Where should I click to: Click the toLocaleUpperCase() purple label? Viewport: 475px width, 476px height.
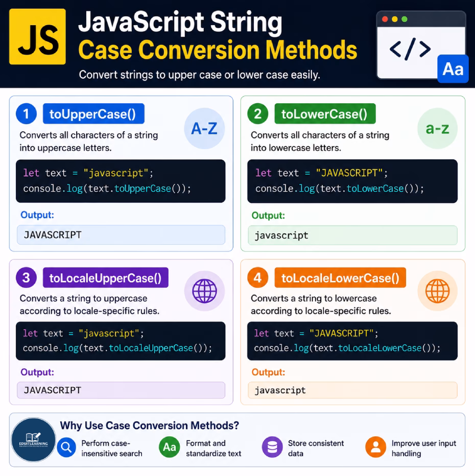point(106,277)
